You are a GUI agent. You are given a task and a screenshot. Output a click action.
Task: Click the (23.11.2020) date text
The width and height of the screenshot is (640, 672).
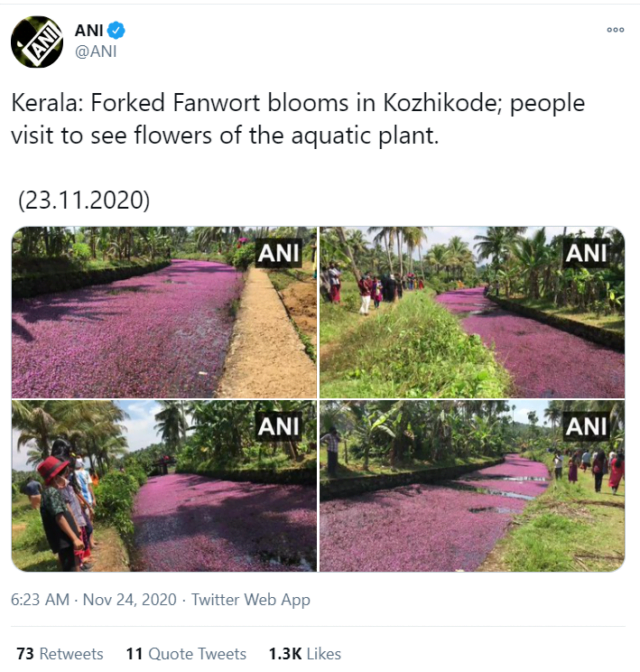[x=84, y=199]
